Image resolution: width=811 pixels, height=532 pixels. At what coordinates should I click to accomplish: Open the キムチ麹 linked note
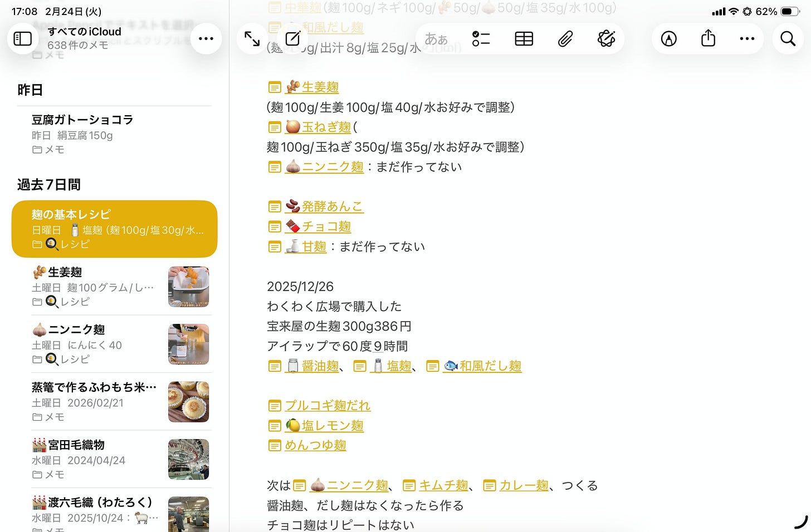(443, 486)
